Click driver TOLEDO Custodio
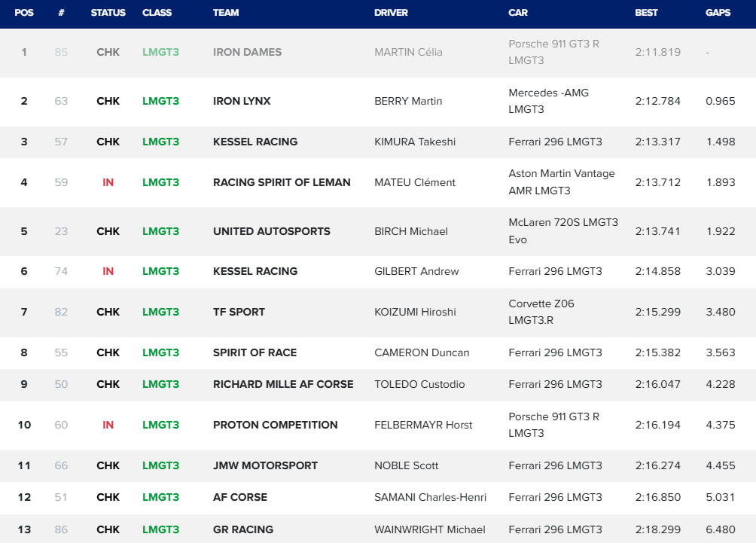Screen dimensions: 756x543 [x=419, y=384]
